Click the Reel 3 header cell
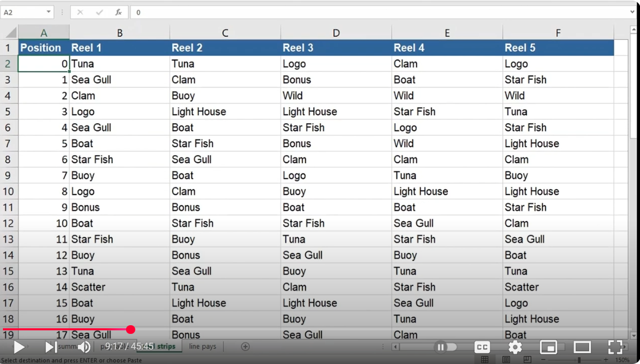The width and height of the screenshot is (640, 364). click(336, 48)
